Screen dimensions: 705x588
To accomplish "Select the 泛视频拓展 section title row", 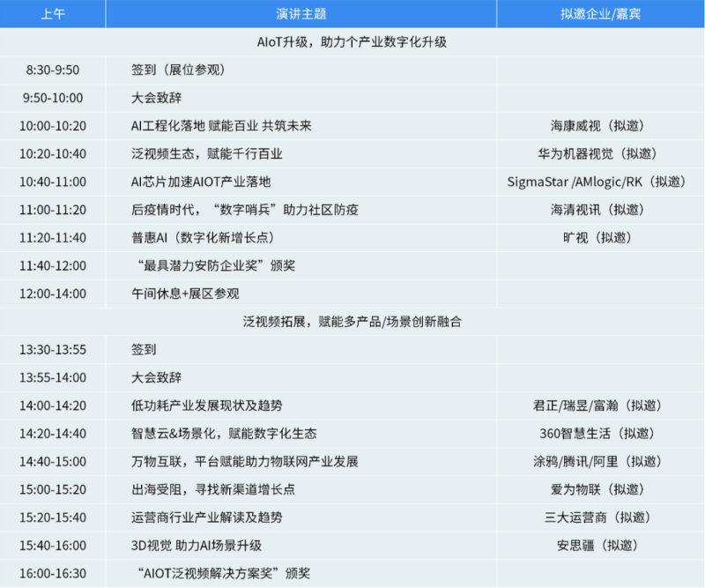I will click(x=352, y=322).
